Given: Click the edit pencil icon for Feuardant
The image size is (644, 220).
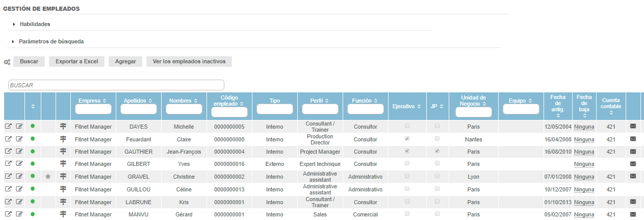Looking at the screenshot, I should point(19,139).
